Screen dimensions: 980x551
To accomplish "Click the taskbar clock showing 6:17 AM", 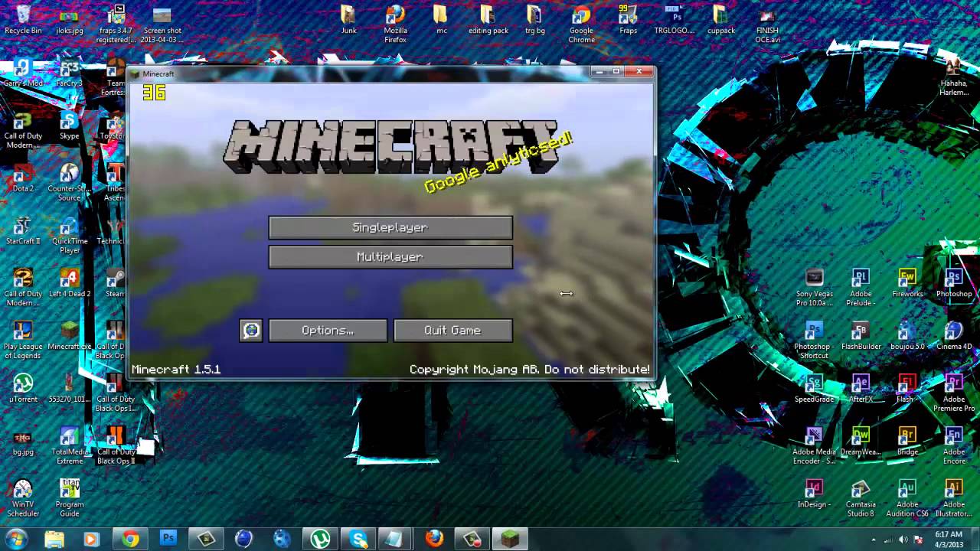I will pos(949,539).
